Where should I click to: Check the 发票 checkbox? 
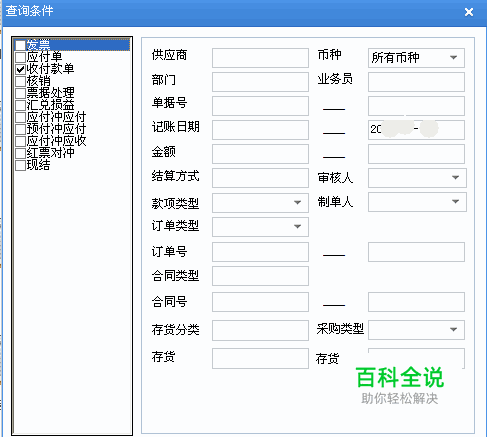pyautogui.click(x=21, y=45)
